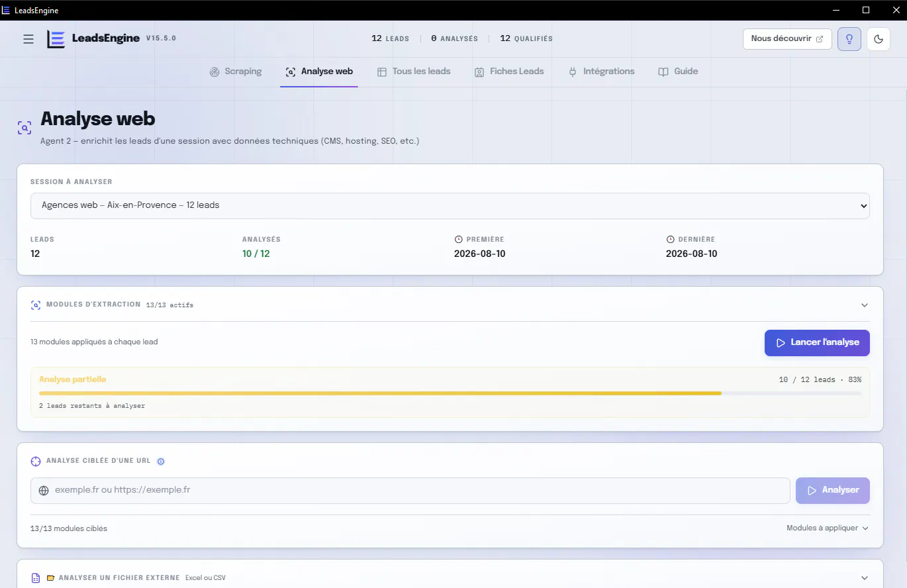Click the 12 QUALIFIÉS header counter

tap(526, 39)
